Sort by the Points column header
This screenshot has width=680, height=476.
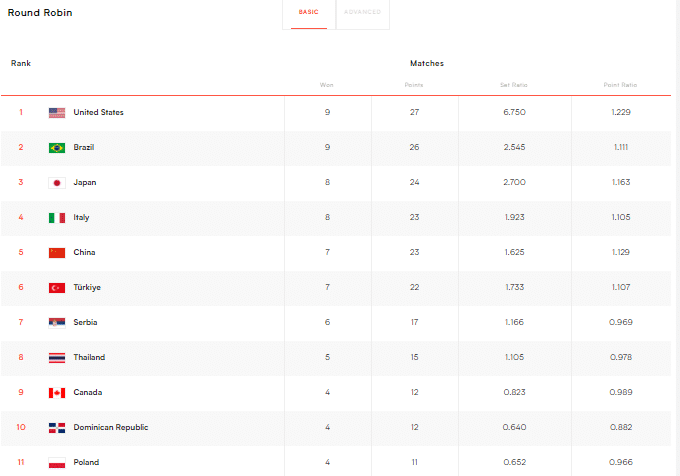click(x=414, y=85)
